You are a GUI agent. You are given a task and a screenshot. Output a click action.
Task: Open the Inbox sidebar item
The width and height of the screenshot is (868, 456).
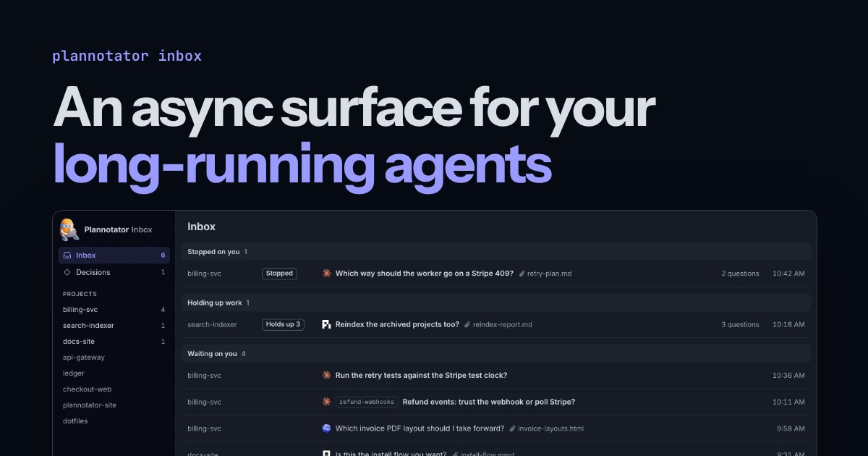coord(114,255)
